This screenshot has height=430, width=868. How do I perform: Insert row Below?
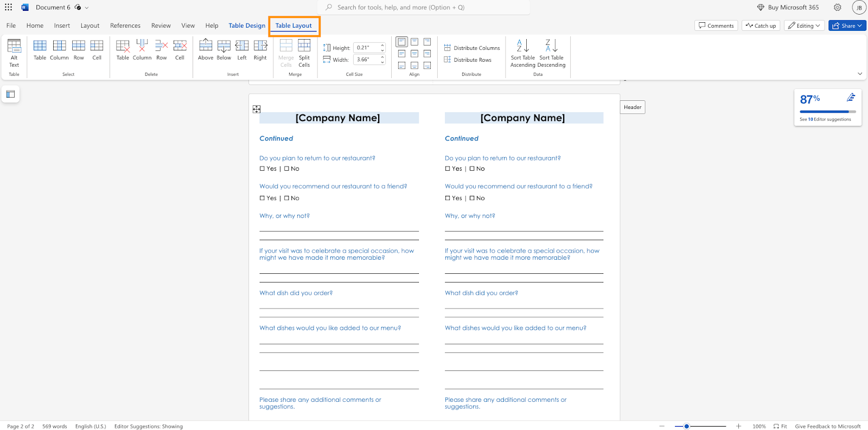tap(224, 50)
